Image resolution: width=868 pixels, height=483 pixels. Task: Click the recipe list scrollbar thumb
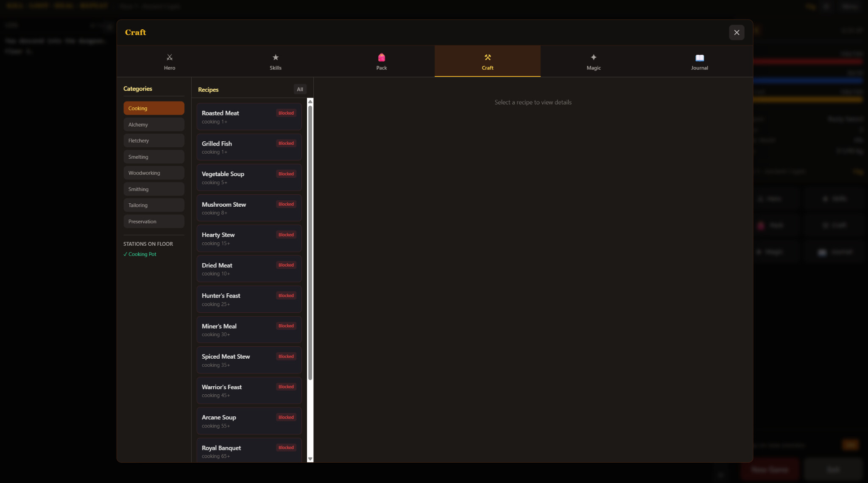310,243
